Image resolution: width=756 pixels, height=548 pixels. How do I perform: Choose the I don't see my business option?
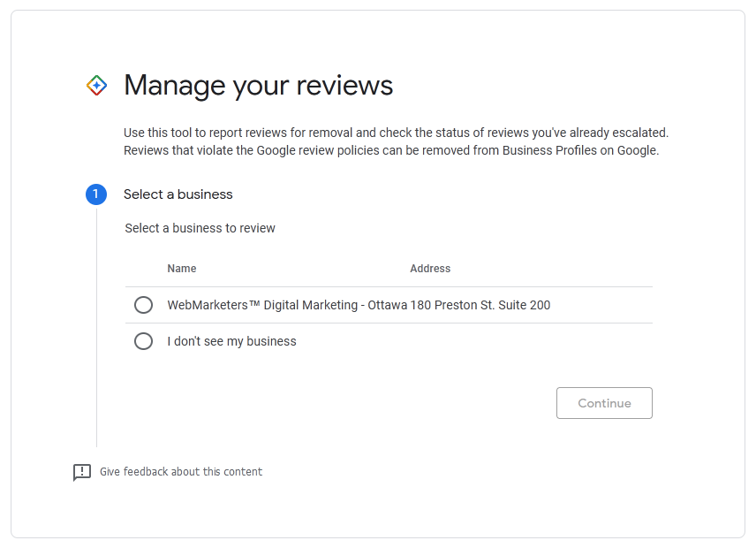(x=143, y=340)
